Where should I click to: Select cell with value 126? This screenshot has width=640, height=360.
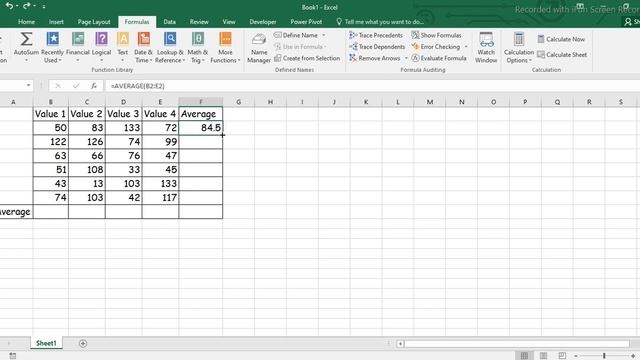(87, 142)
